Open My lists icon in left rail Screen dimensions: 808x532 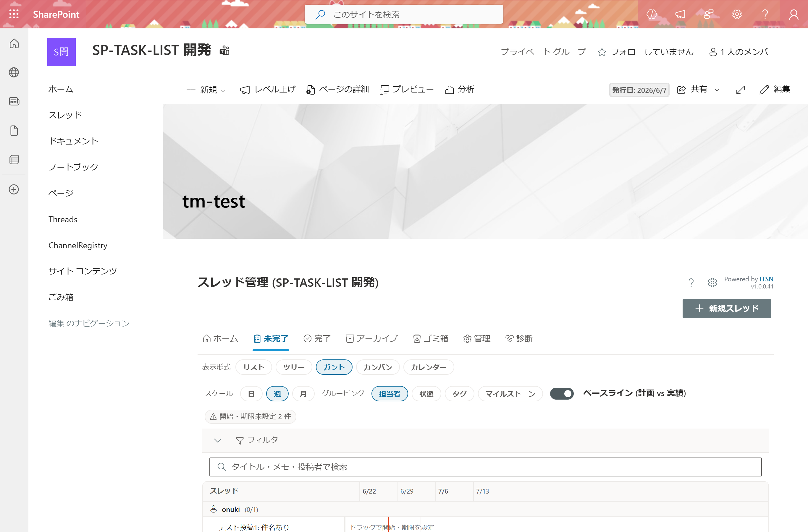pos(14,160)
